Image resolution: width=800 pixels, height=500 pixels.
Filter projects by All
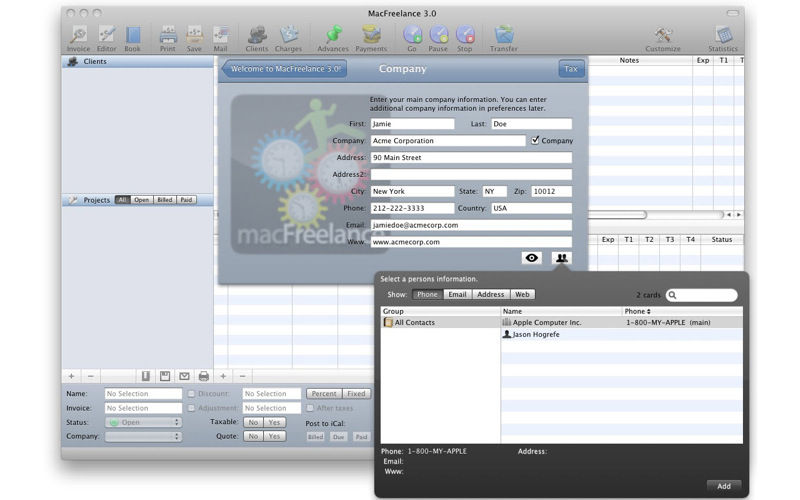pyautogui.click(x=122, y=200)
